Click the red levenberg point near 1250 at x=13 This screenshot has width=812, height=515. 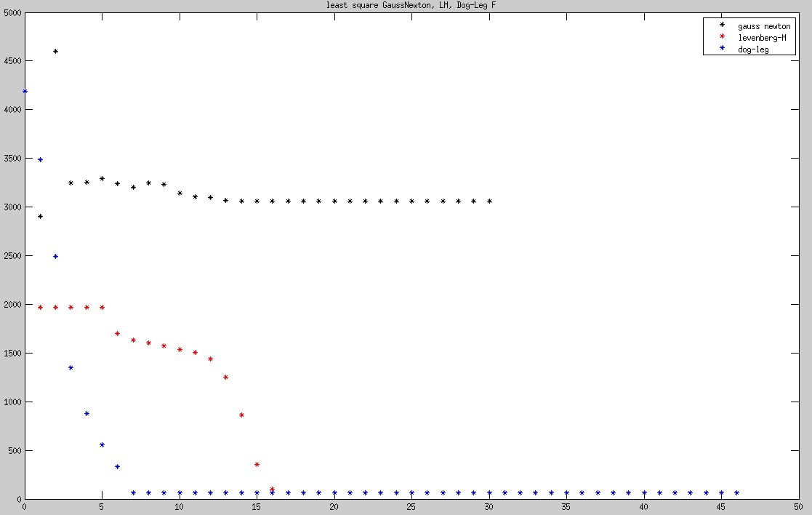(x=226, y=378)
